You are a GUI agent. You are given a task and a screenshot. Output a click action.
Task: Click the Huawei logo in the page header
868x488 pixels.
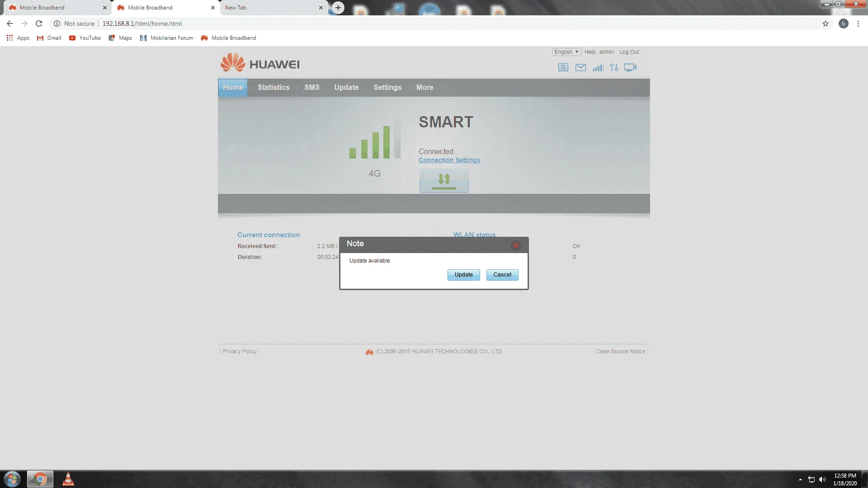(260, 63)
